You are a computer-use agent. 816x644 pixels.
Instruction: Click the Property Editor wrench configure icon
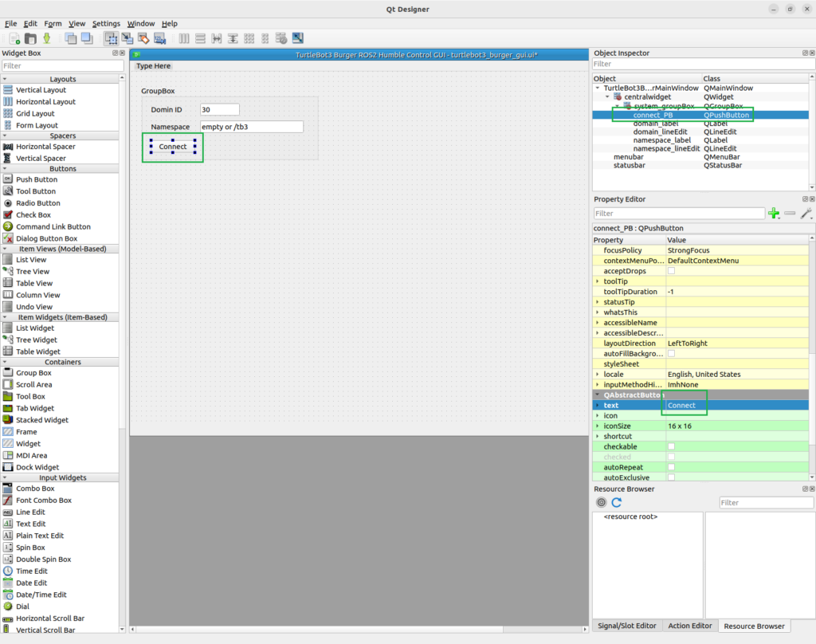806,214
